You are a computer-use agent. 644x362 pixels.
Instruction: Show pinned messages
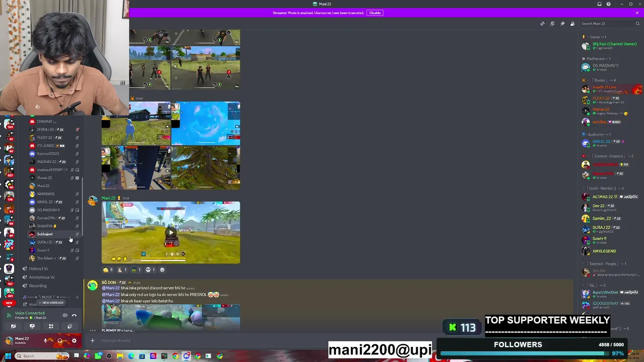click(562, 24)
